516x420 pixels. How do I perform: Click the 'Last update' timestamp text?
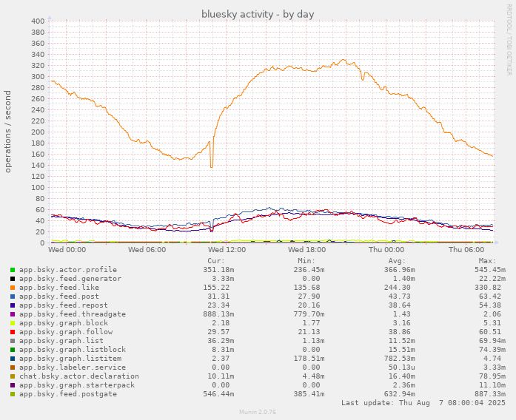(423, 403)
